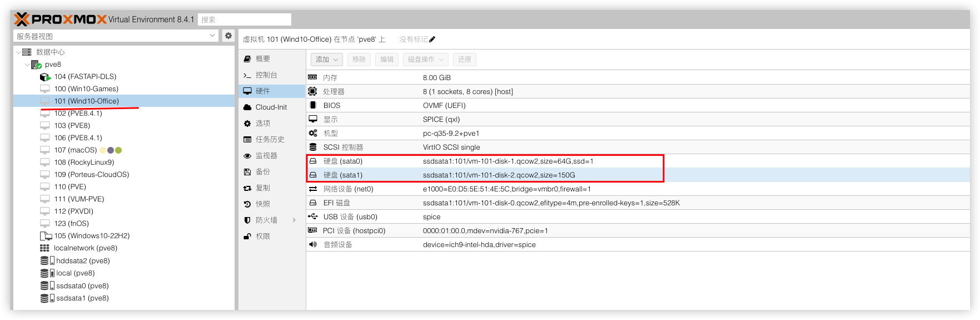Collapse the pve8 node in tree
Viewport: 980px width, 320px height.
tap(27, 65)
